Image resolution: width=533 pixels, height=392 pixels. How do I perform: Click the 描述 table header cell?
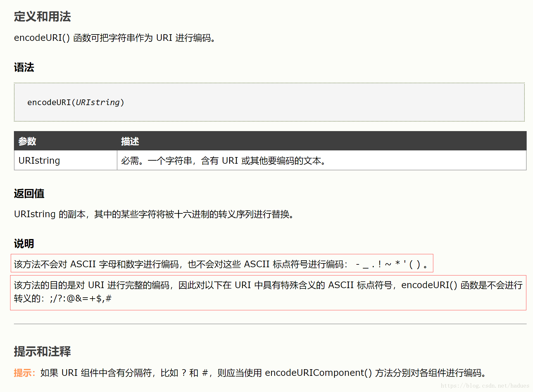[130, 141]
